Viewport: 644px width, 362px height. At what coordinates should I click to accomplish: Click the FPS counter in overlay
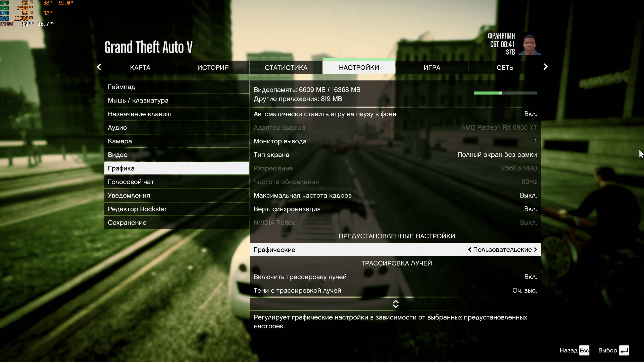[x=28, y=24]
